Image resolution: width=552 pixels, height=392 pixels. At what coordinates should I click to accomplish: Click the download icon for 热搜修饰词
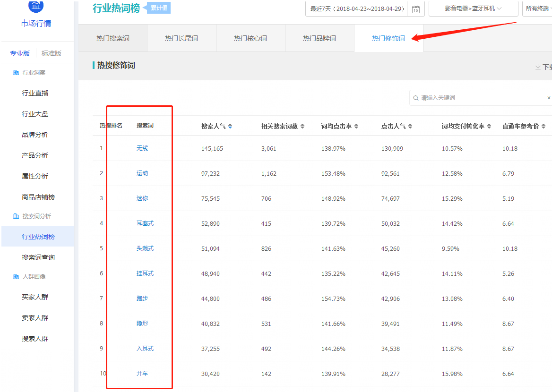point(538,67)
